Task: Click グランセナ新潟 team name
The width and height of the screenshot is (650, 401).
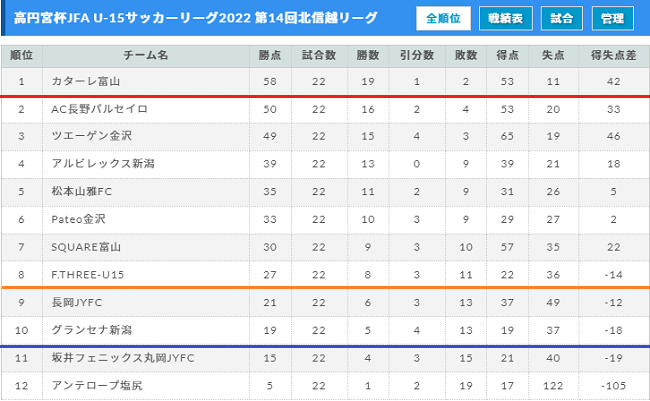Action: (92, 330)
